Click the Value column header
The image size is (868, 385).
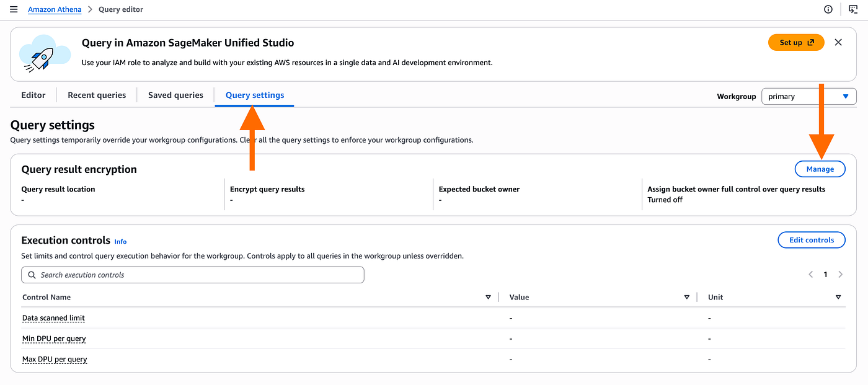519,297
